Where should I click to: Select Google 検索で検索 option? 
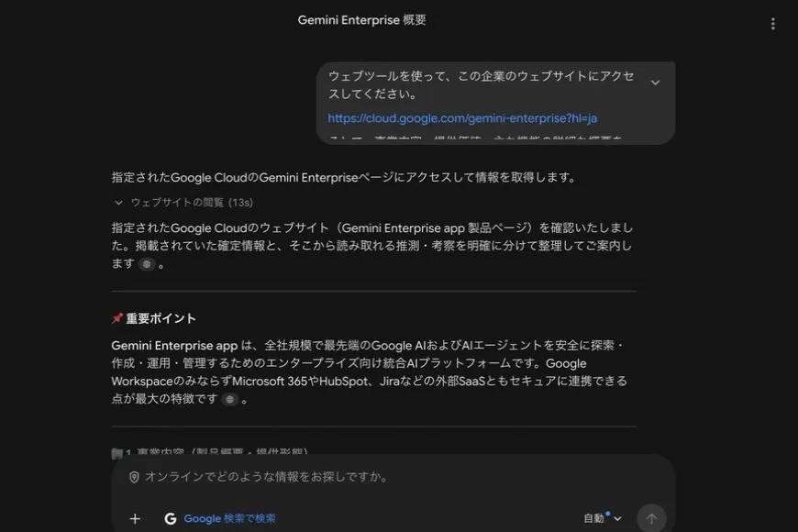pyautogui.click(x=229, y=519)
